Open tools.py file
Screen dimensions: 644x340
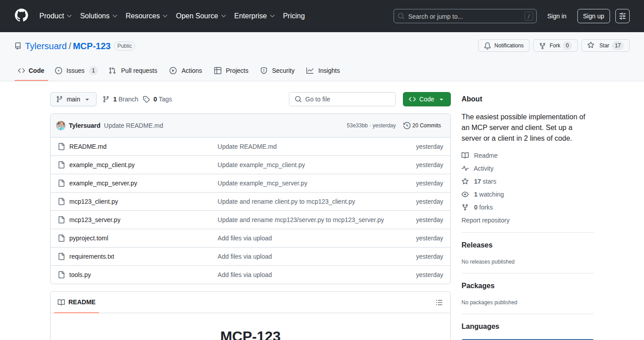(80, 275)
